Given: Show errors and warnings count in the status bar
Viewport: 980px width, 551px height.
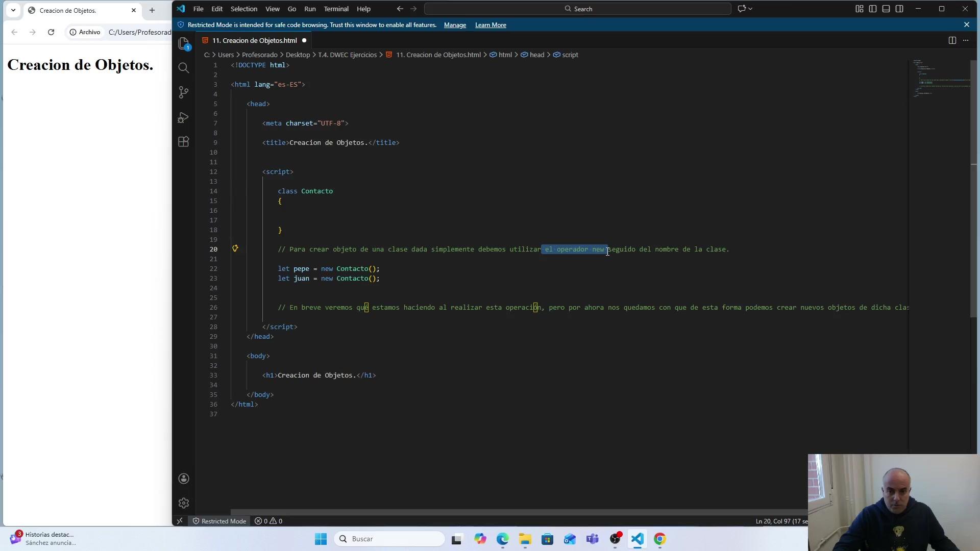Looking at the screenshot, I should (x=268, y=521).
